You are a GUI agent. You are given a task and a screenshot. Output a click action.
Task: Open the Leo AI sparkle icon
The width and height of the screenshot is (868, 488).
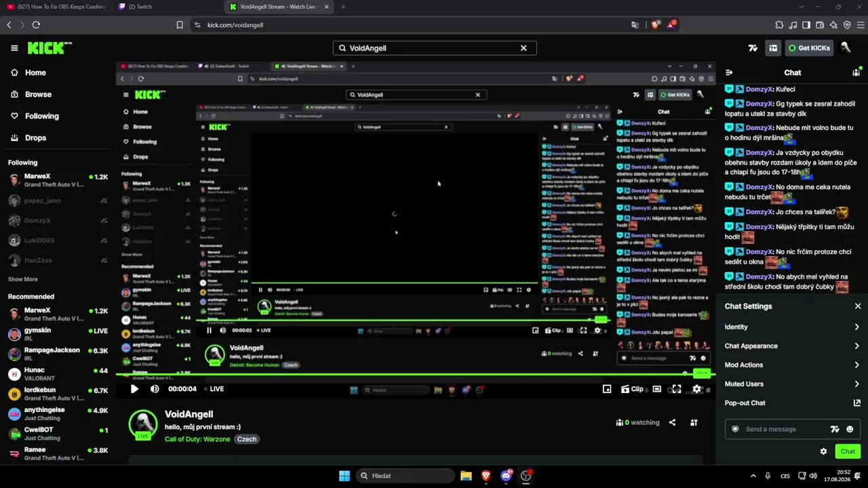[x=833, y=25]
